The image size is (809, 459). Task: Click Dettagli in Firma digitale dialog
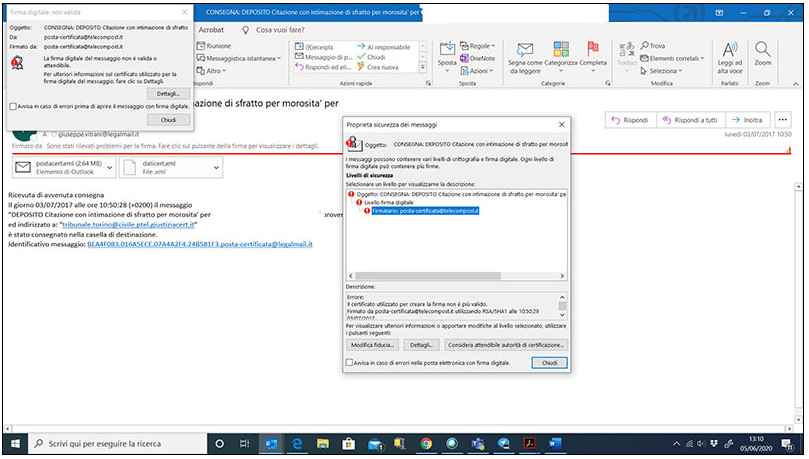pyautogui.click(x=168, y=94)
